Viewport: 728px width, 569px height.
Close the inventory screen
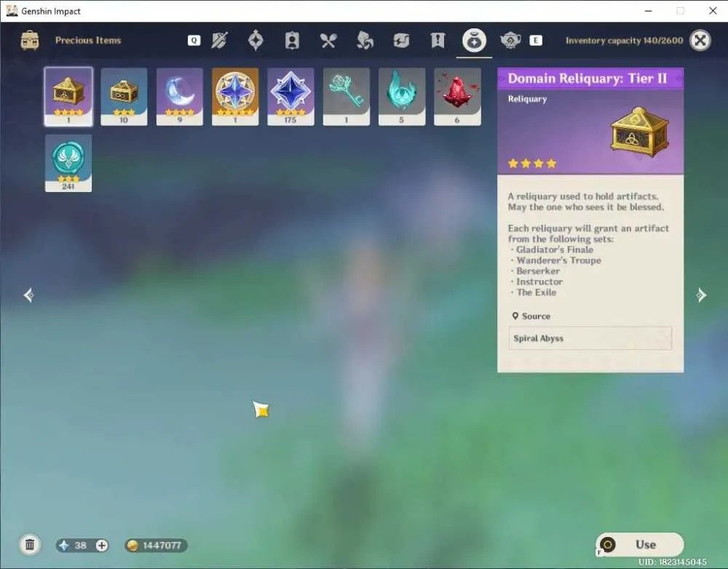[x=700, y=40]
